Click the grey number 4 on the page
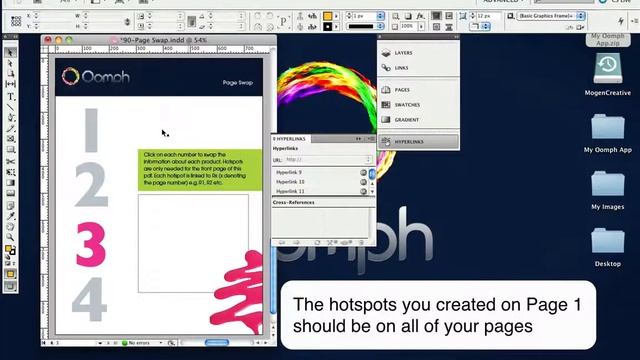640x360 pixels. [x=89, y=299]
